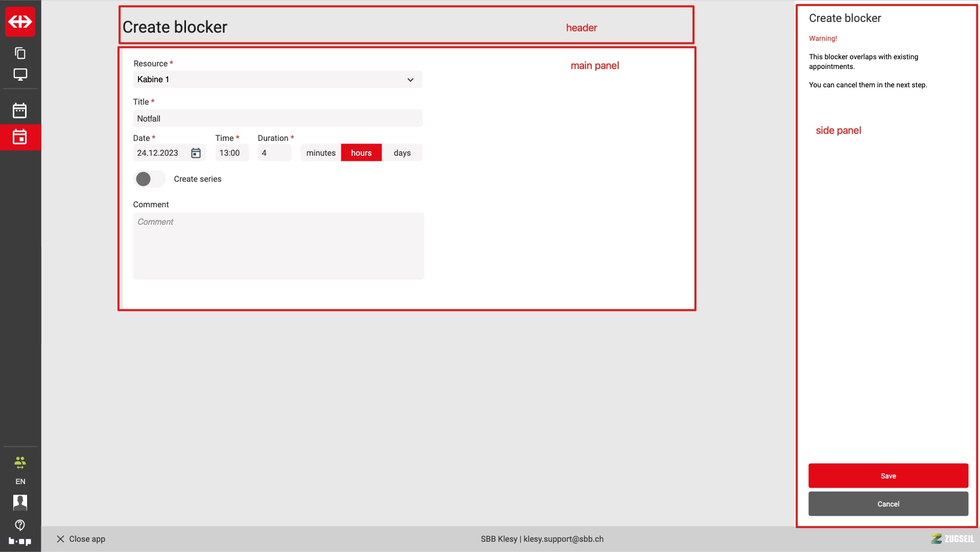Open the monitor display sidebar icon
Viewport: 980px width, 552px height.
20,75
